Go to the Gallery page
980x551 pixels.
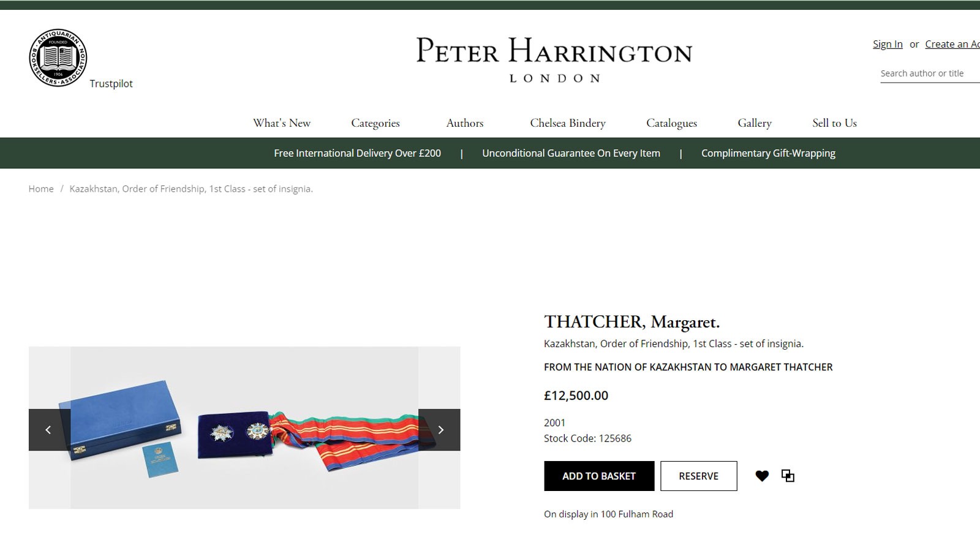point(755,123)
